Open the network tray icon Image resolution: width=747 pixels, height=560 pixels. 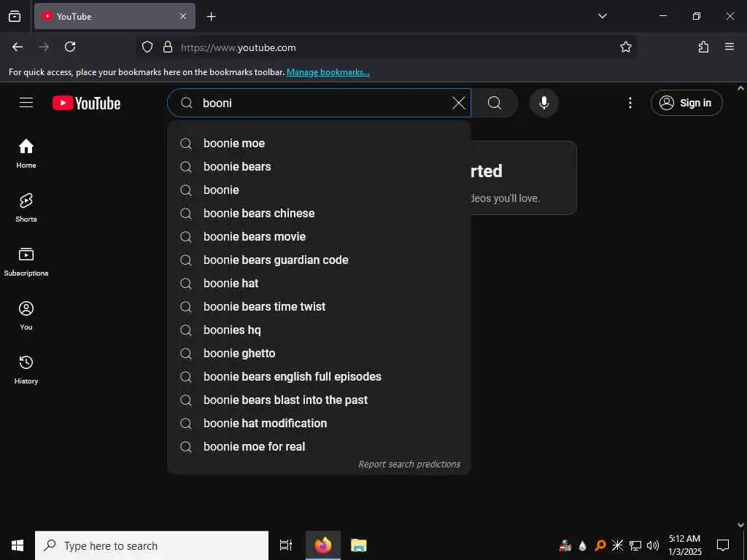[635, 545]
